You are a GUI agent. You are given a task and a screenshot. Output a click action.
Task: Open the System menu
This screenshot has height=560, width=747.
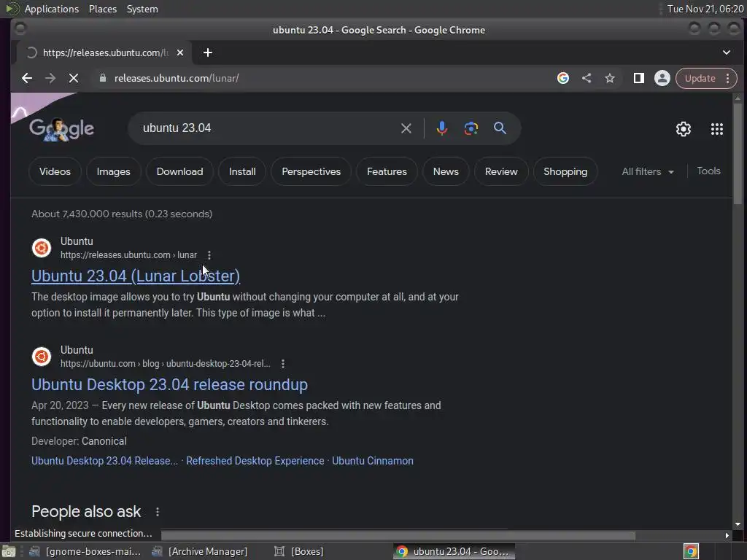coord(142,9)
